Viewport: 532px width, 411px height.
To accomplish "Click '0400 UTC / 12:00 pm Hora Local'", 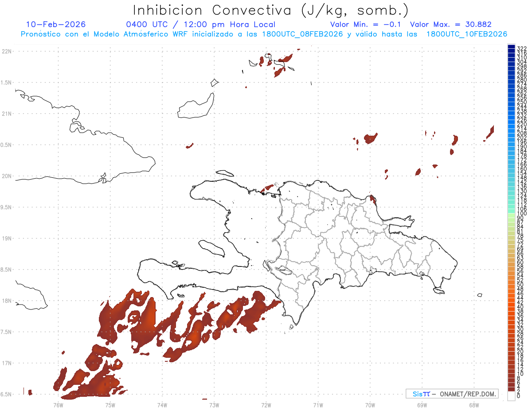I will (201, 25).
